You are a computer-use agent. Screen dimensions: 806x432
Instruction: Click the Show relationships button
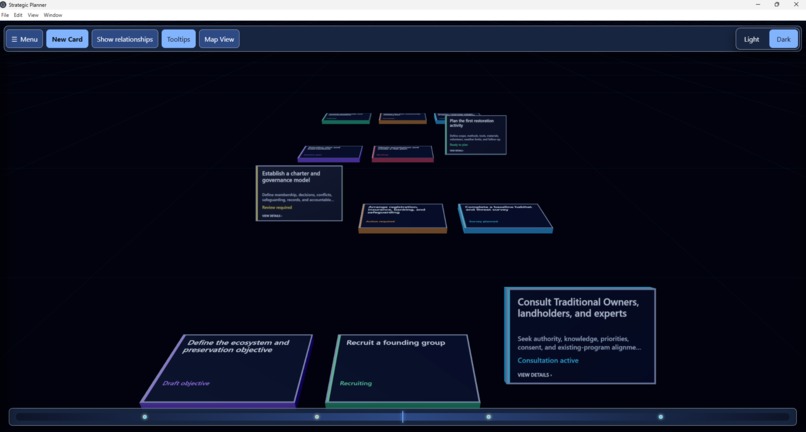[x=125, y=39]
